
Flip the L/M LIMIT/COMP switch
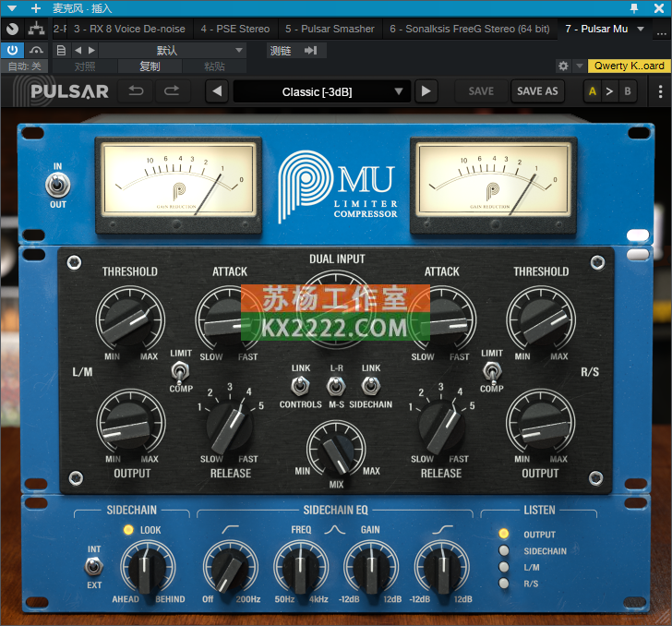click(180, 371)
